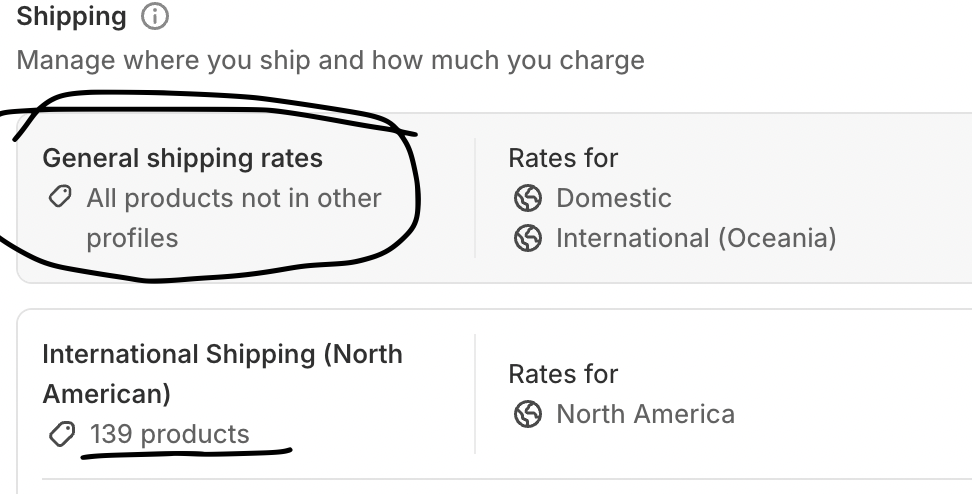This screenshot has height=494, width=972.
Task: Select 'All products not in other profiles' text
Action: [234, 198]
